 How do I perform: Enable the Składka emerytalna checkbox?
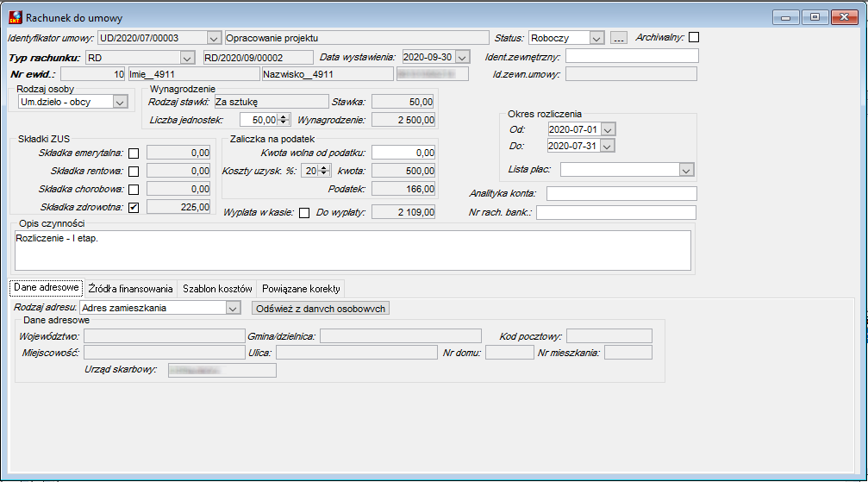coord(134,153)
